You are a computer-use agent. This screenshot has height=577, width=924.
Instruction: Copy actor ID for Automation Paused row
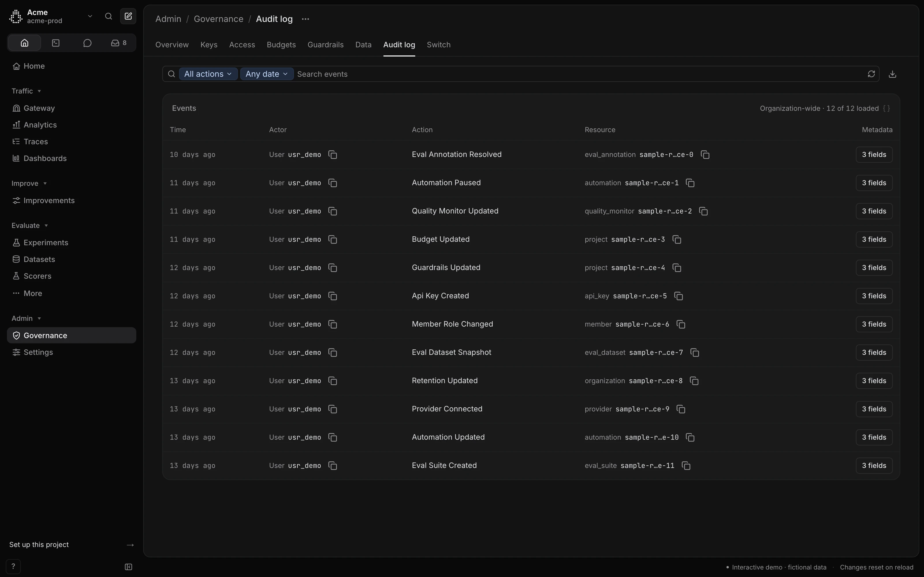[x=333, y=183]
